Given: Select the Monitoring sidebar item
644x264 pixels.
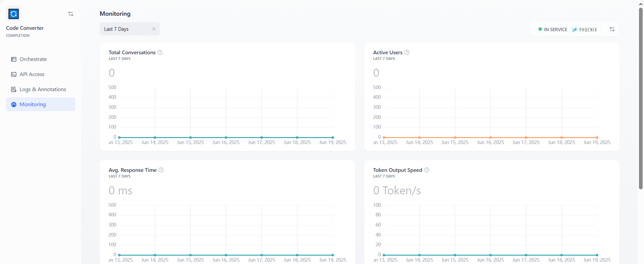Looking at the screenshot, I should (x=33, y=105).
